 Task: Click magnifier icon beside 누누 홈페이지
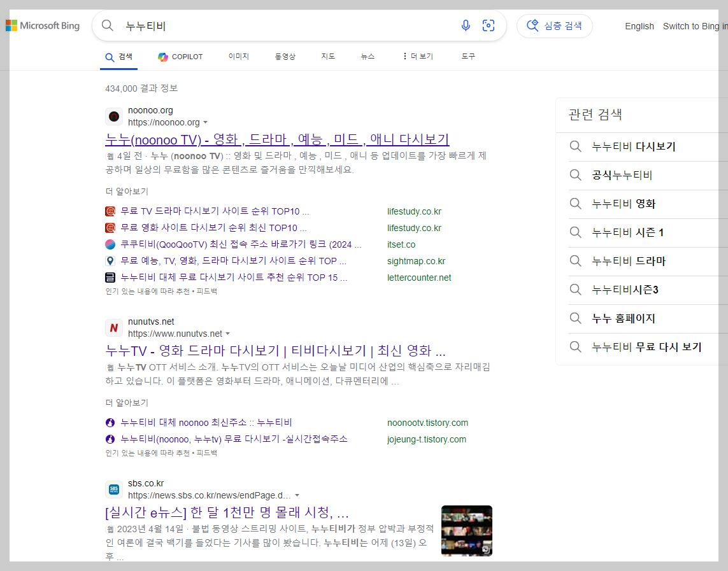[x=575, y=318]
